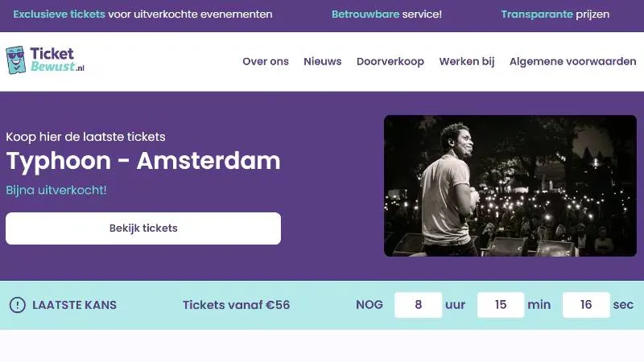This screenshot has width=644, height=362.
Task: Click the TicketBewust.nl logo
Action: [45, 60]
